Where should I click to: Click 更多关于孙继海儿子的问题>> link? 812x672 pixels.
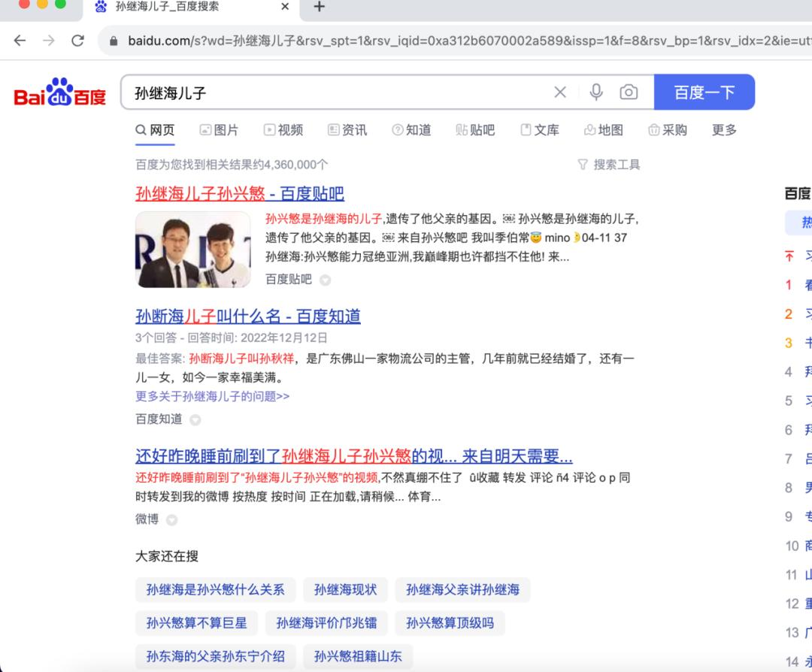pos(212,397)
